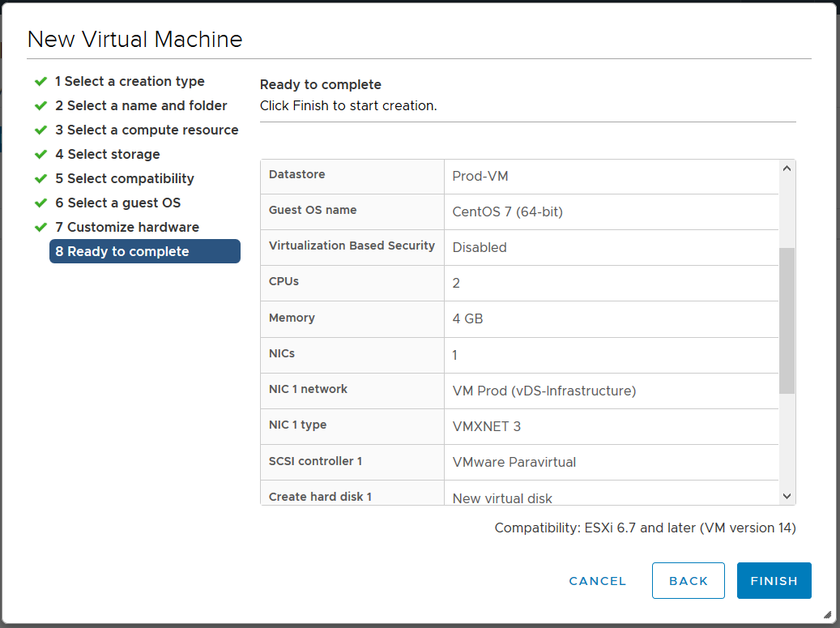This screenshot has height=628, width=840.
Task: Click the New Virtual Machine dialog title
Action: click(x=135, y=39)
